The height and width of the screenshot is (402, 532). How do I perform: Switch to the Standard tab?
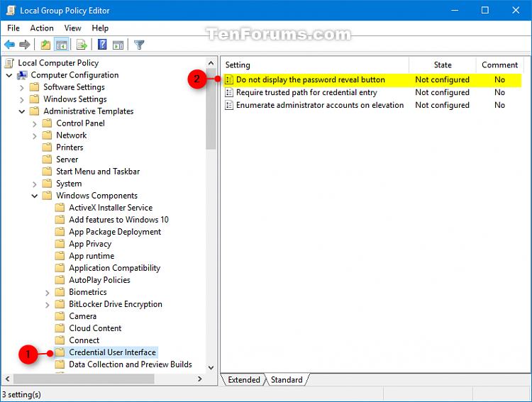(287, 379)
